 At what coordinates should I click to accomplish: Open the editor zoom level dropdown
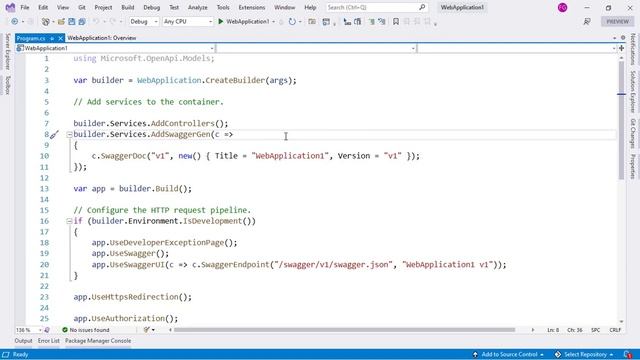[29, 330]
